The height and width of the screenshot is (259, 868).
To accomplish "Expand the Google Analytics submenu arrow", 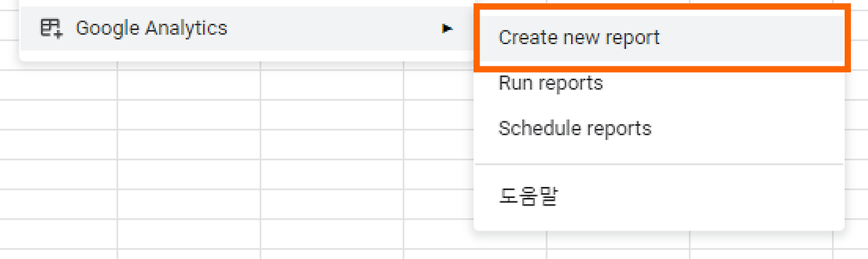I will [446, 28].
